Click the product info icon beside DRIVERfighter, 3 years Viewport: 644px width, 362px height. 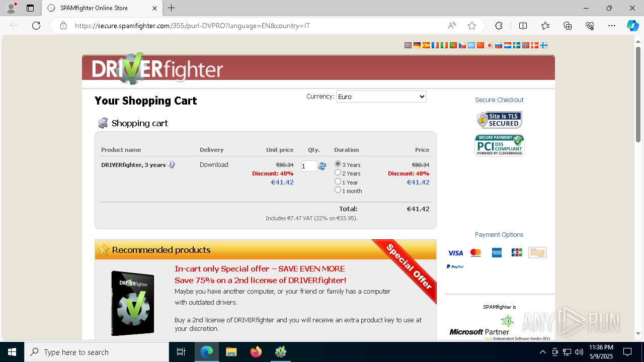pos(171,165)
